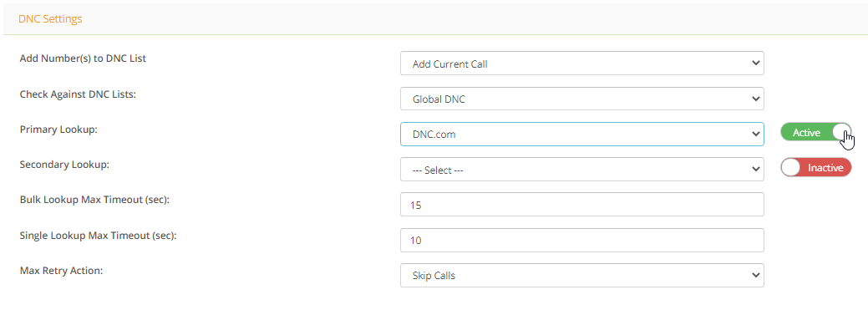Viewport: 868px width, 310px height.
Task: Click into Bulk Lookup Max Timeout field
Action: tap(581, 205)
